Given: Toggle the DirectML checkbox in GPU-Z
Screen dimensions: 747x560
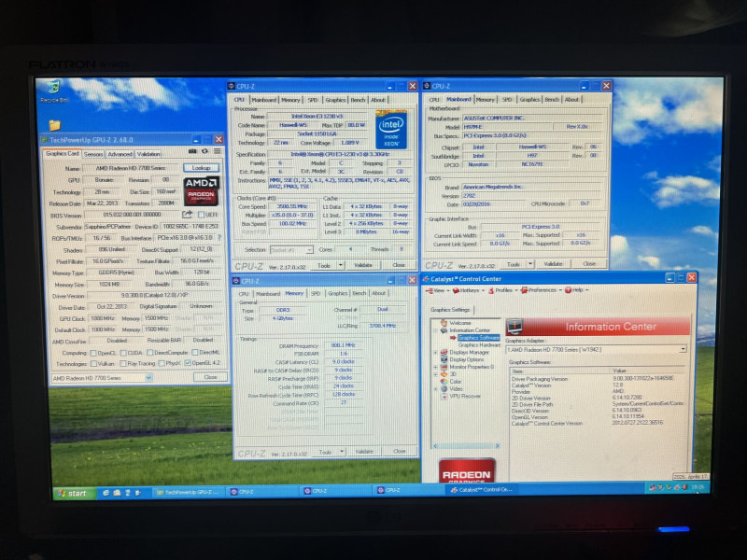Looking at the screenshot, I should point(195,353).
